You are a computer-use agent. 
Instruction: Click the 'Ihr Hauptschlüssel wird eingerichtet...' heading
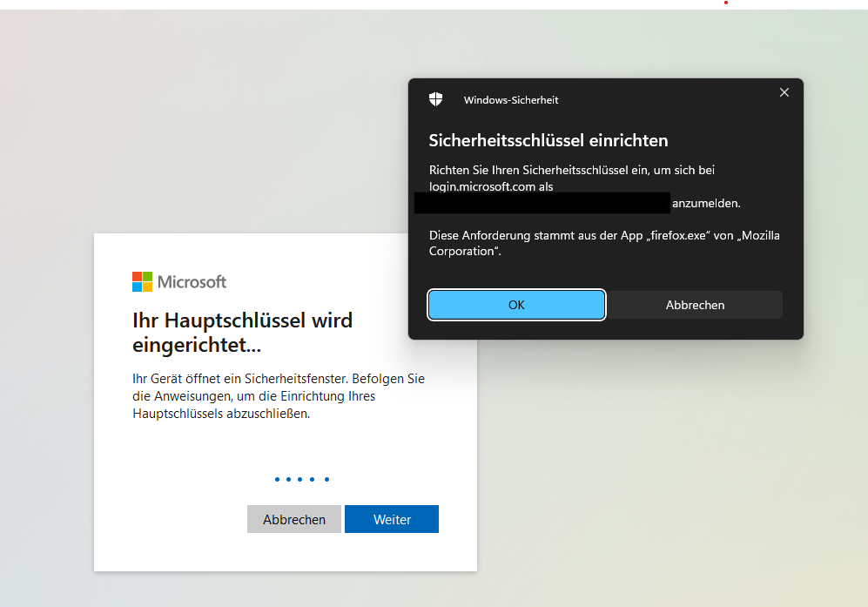[242, 333]
